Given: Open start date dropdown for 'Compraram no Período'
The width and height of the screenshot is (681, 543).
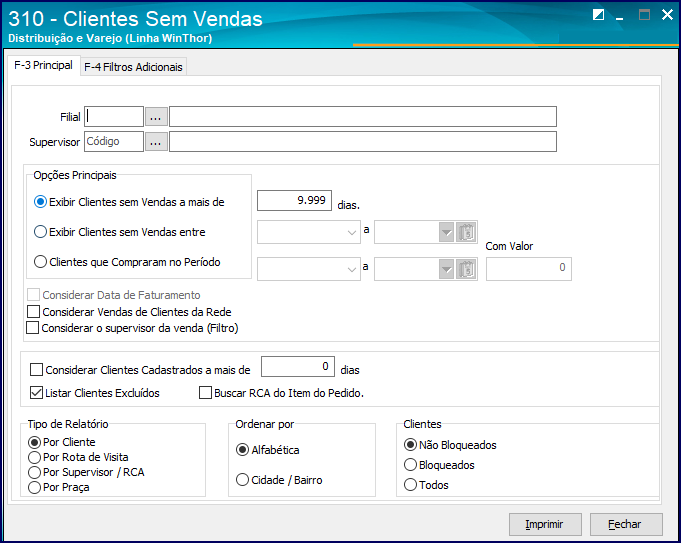Looking at the screenshot, I should pyautogui.click(x=352, y=269).
